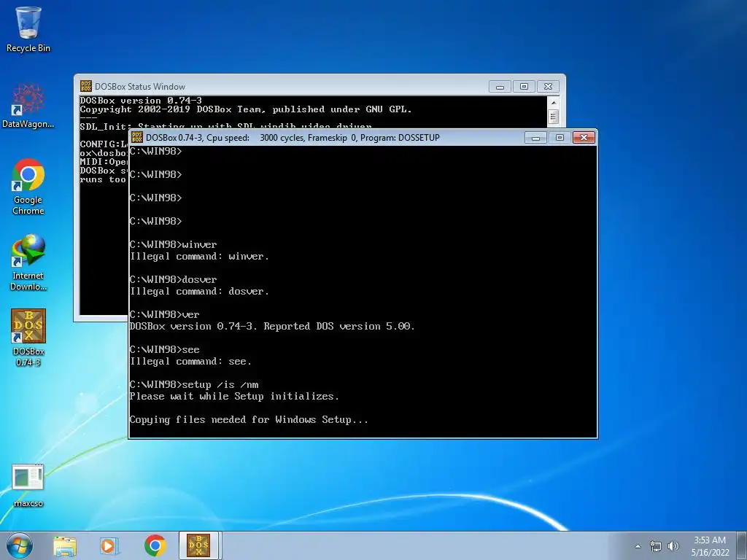This screenshot has width=747, height=560.
Task: Open the volume speaker tray icon
Action: click(673, 546)
